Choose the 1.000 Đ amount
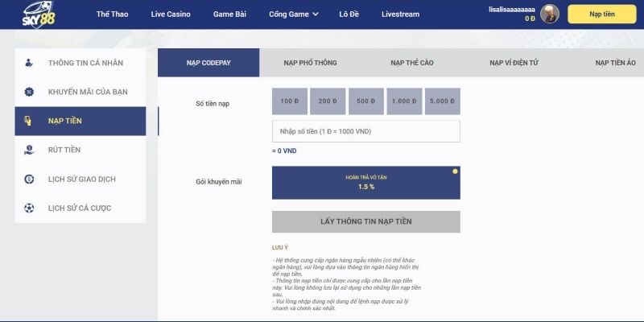 [x=404, y=101]
